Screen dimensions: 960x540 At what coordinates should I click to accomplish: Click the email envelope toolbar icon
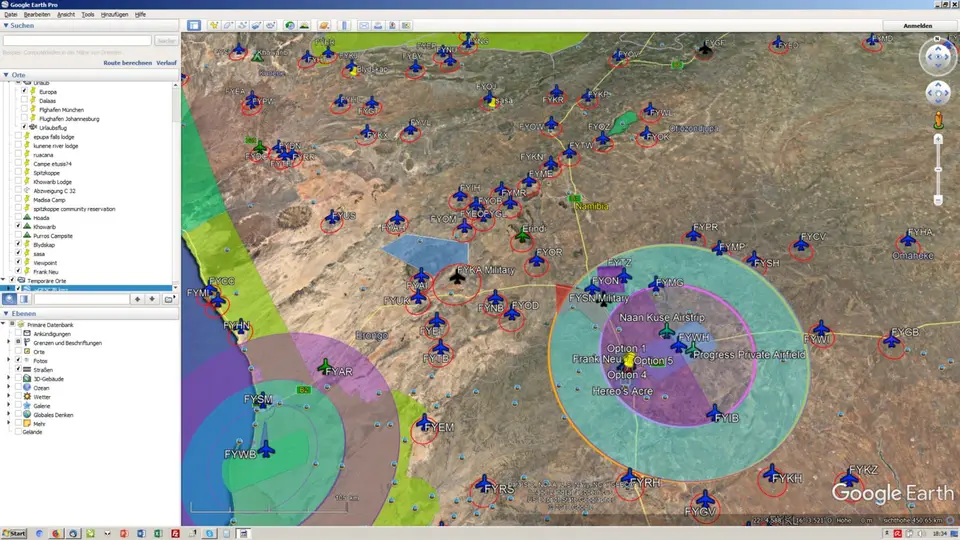(364, 25)
